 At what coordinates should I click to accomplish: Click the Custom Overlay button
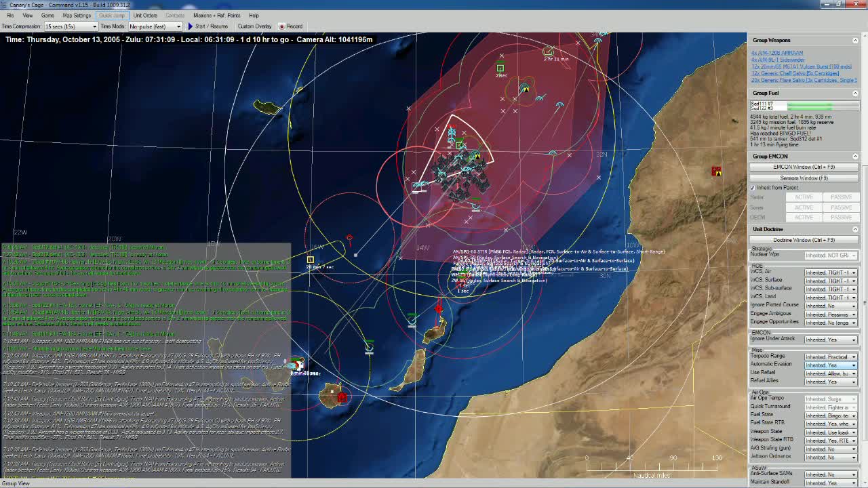254,26
